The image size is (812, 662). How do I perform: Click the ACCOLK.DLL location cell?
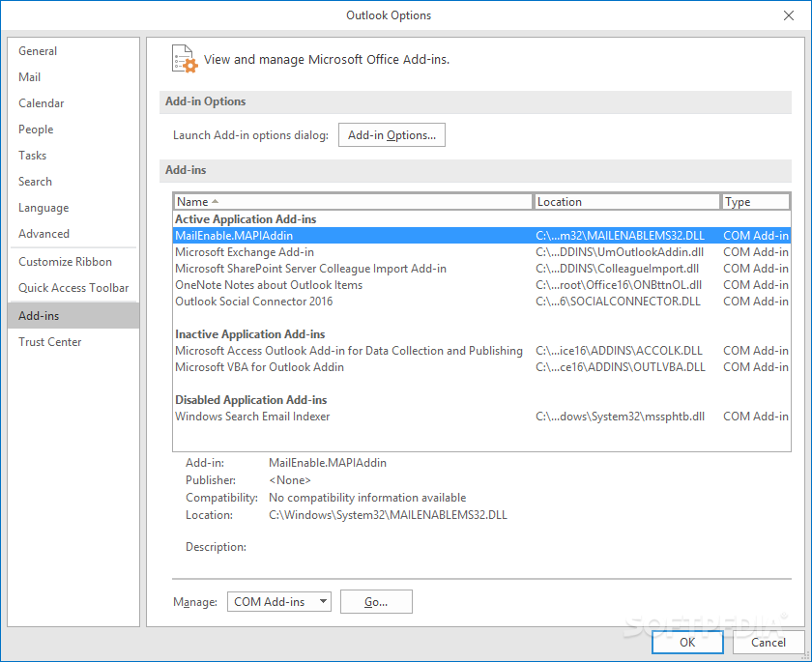point(620,351)
